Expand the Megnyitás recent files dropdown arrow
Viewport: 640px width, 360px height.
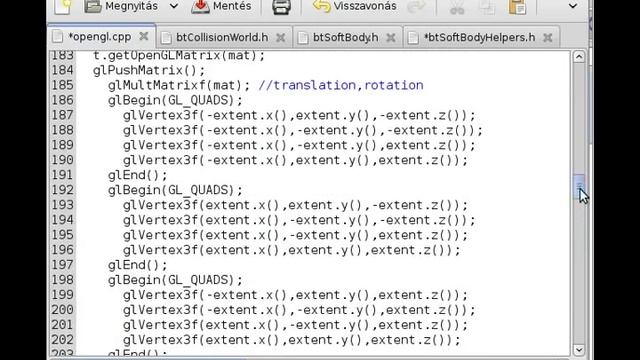pyautogui.click(x=173, y=7)
